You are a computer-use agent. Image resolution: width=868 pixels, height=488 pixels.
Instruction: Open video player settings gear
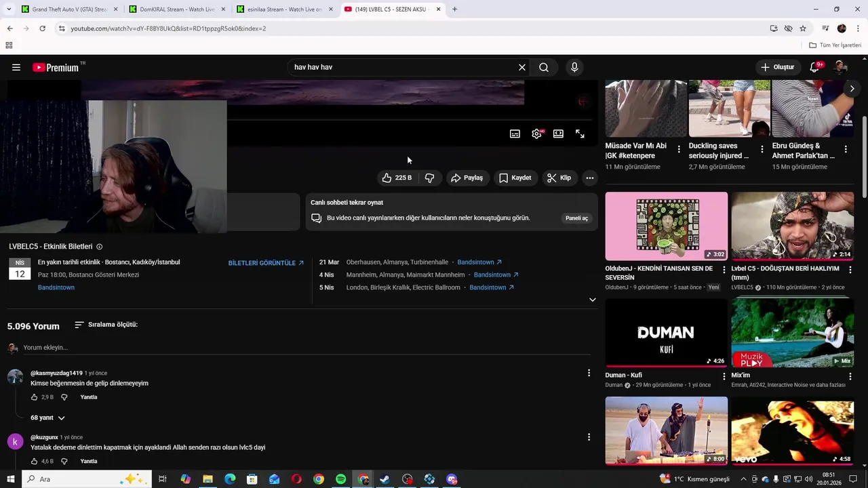point(536,134)
